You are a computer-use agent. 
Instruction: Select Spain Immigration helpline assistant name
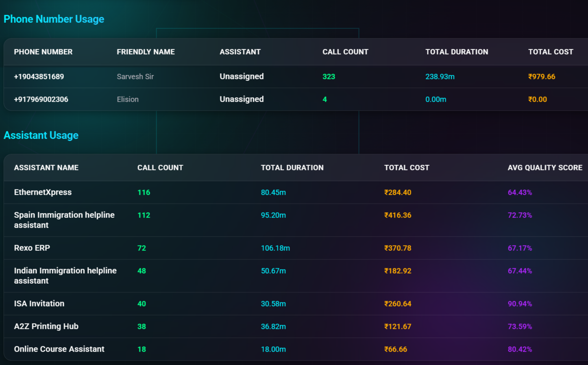point(64,220)
